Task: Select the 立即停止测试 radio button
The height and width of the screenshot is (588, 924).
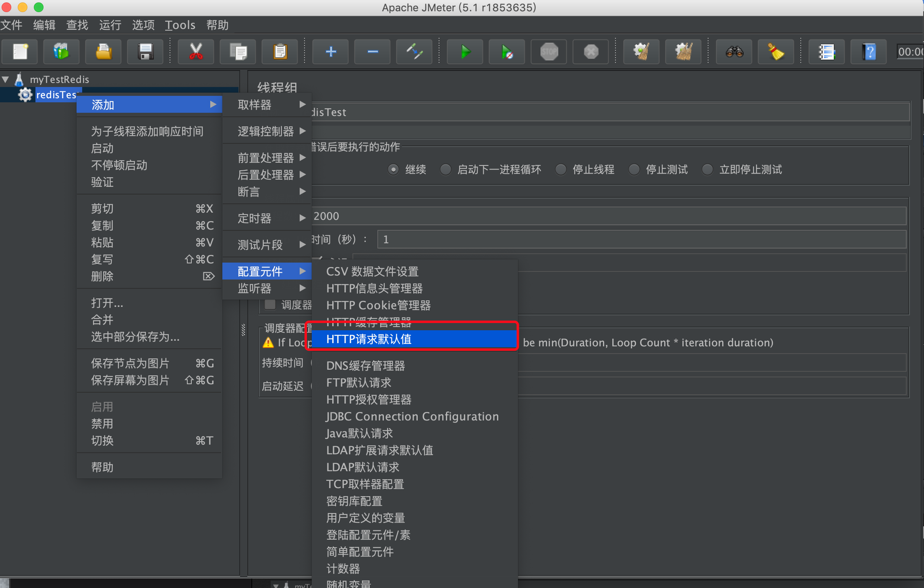Action: 707,170
